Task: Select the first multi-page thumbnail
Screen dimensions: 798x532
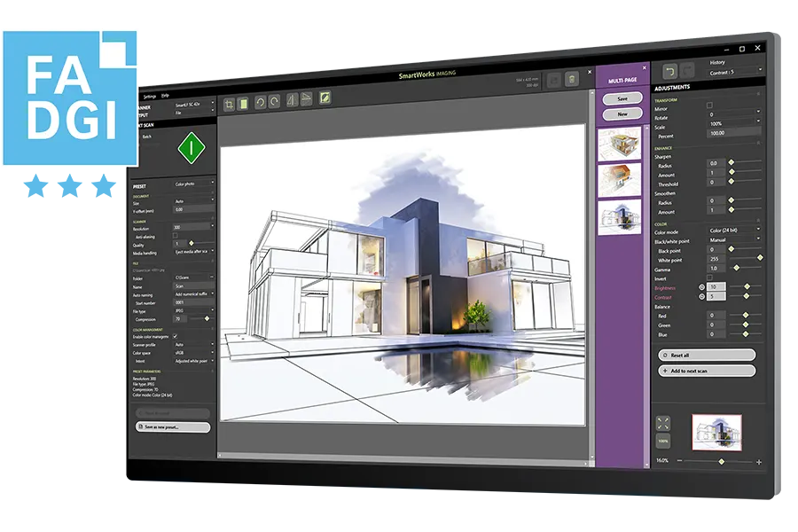Action: [x=620, y=144]
